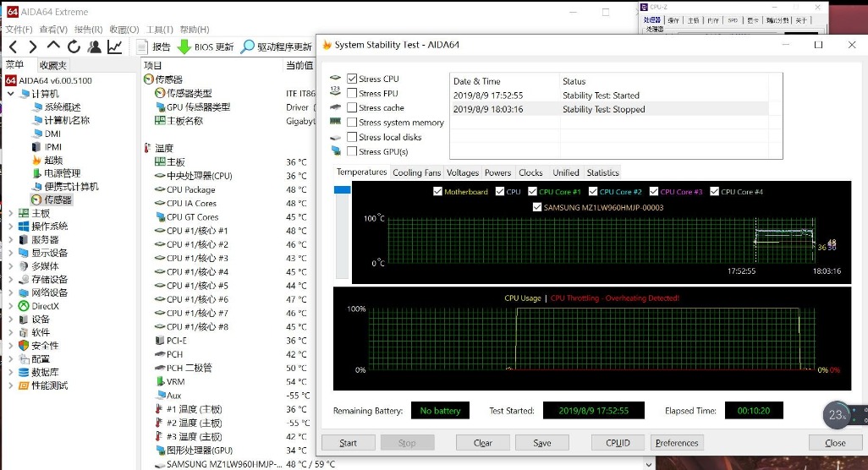Image resolution: width=868 pixels, height=470 pixels.
Task: Expand the 显示设备 tree node
Action: (10, 253)
